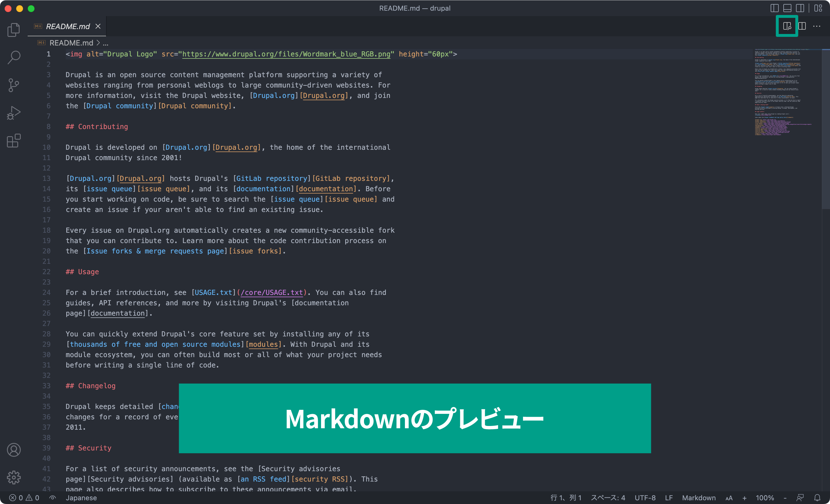The width and height of the screenshot is (830, 504).
Task: Toggle the bottom panel visibility
Action: click(x=787, y=8)
